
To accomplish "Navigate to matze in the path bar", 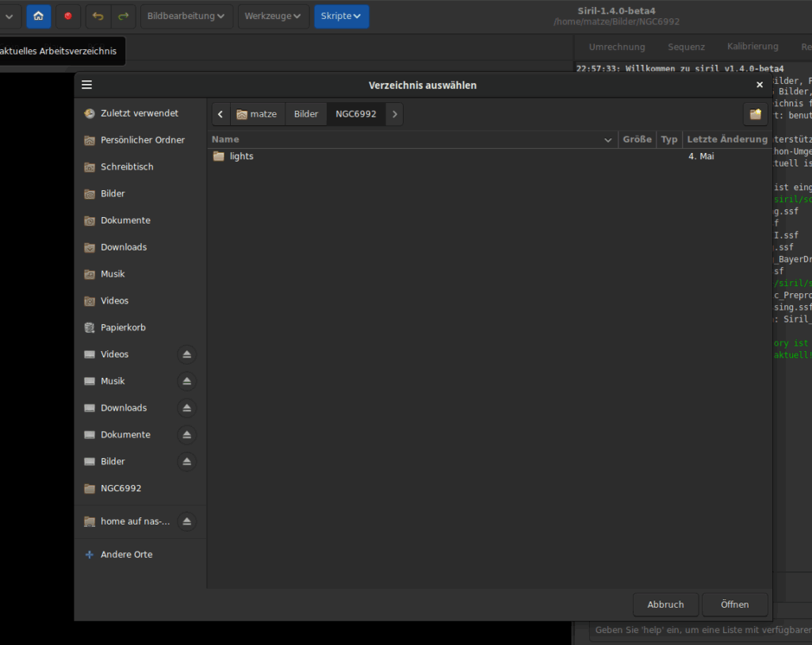I will 257,114.
